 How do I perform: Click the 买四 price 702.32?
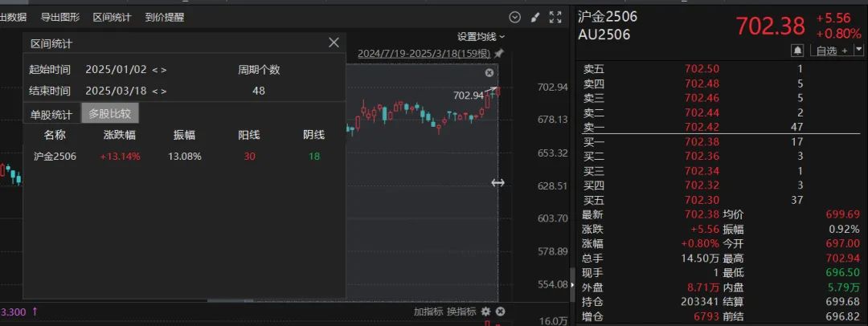702,186
